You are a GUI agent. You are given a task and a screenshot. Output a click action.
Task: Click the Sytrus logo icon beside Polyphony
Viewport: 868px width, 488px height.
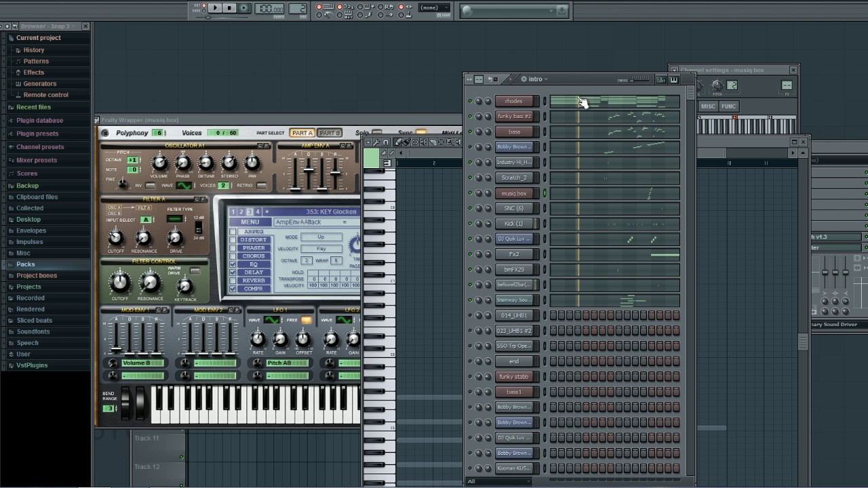(x=104, y=133)
